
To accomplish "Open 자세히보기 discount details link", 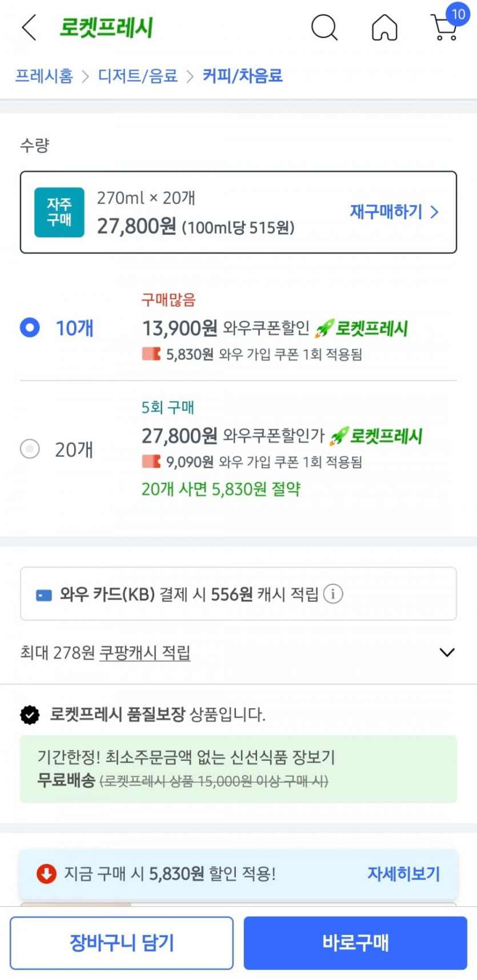I will pyautogui.click(x=403, y=873).
